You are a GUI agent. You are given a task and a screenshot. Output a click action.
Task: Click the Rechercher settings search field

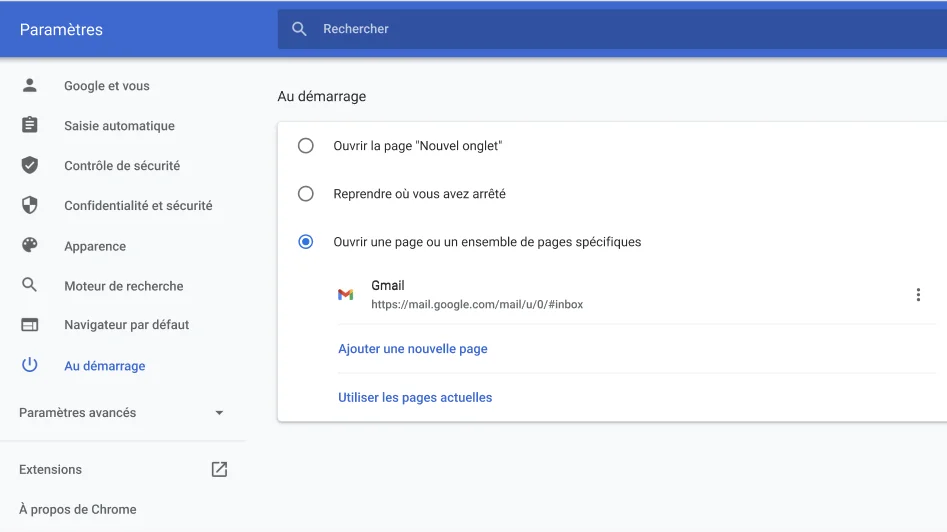click(x=600, y=29)
